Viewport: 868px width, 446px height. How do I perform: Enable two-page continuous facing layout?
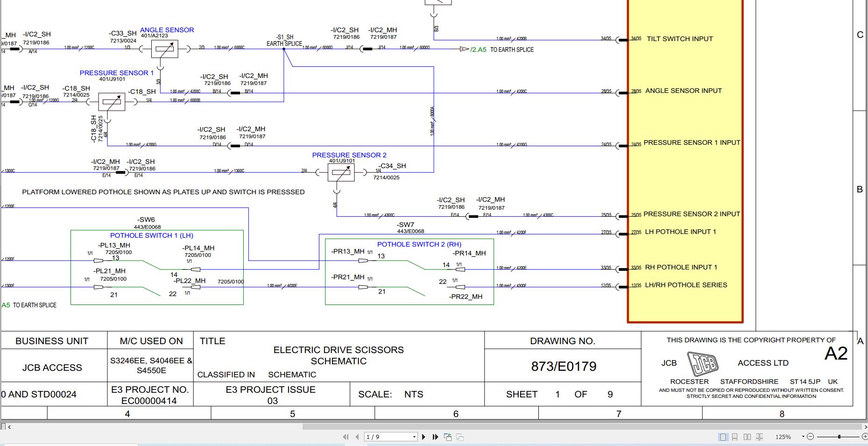pos(760,437)
